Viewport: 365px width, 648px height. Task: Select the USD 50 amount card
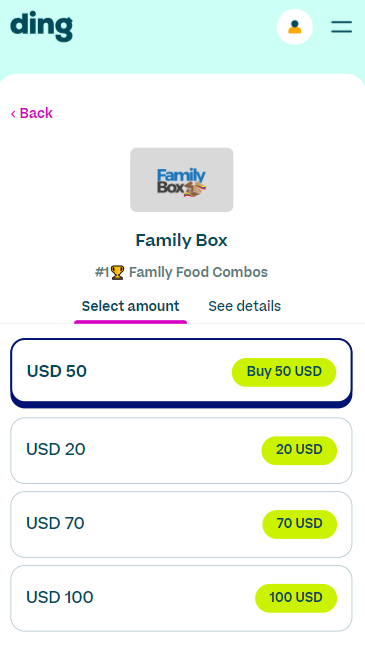coord(181,373)
